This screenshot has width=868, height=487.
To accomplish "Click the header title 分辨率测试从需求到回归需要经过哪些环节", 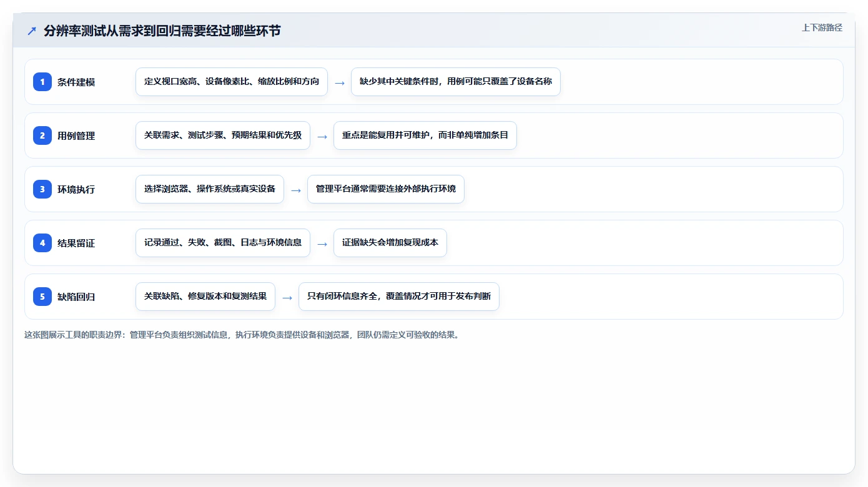I will (x=162, y=31).
